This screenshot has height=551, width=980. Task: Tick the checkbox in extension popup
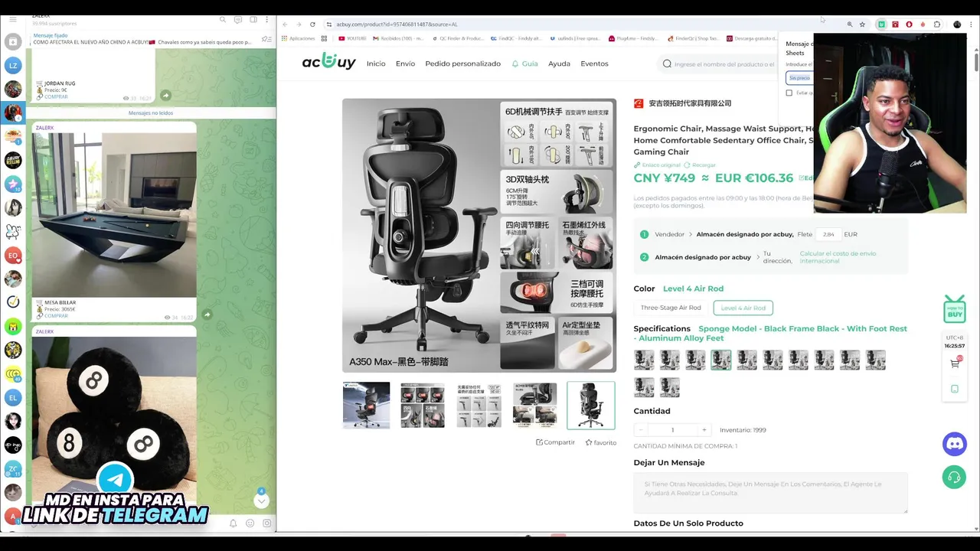789,93
